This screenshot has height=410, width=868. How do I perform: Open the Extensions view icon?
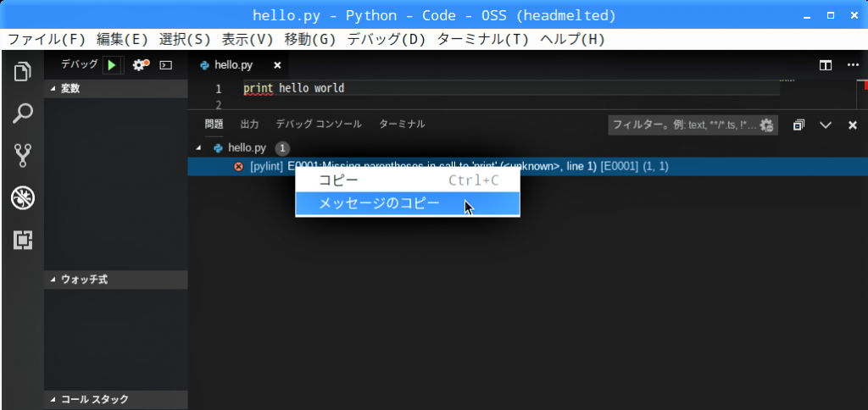pos(22,241)
